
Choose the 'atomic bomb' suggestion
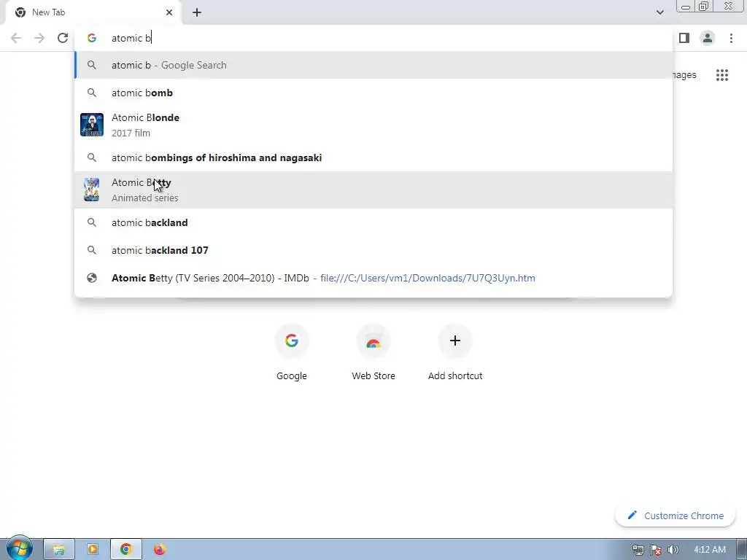[x=373, y=93]
